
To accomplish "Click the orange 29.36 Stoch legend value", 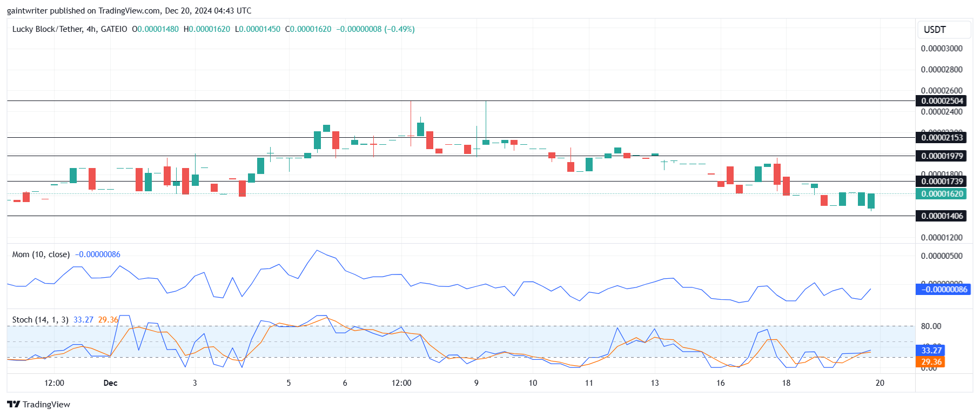I will (108, 320).
